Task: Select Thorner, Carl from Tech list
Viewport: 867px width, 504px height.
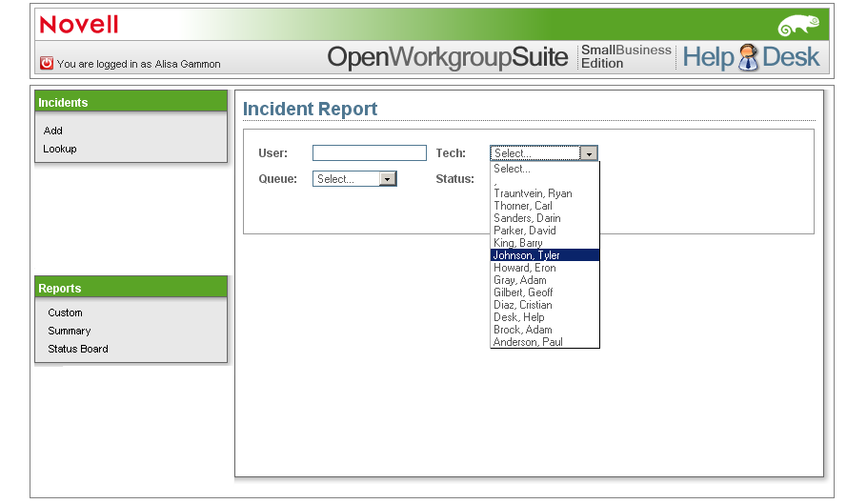Action: 545,206
